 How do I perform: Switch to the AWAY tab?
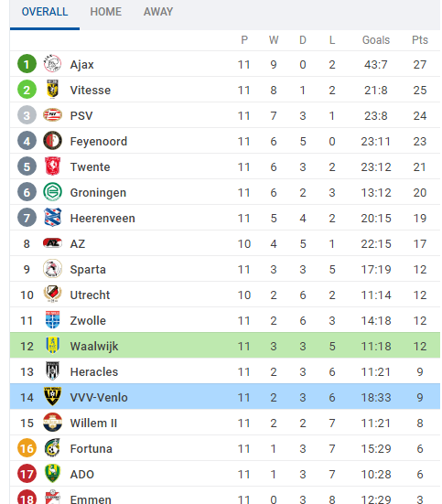(158, 12)
